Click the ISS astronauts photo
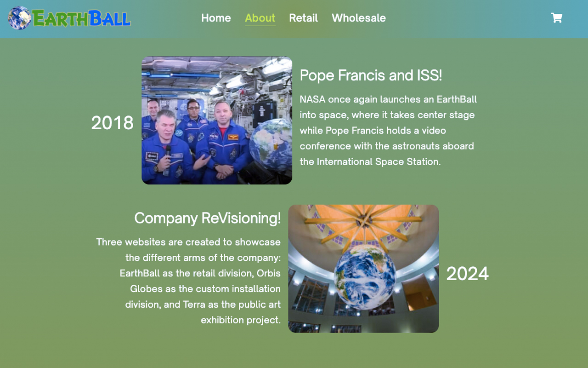Screen dimensions: 588x368 coord(217,121)
